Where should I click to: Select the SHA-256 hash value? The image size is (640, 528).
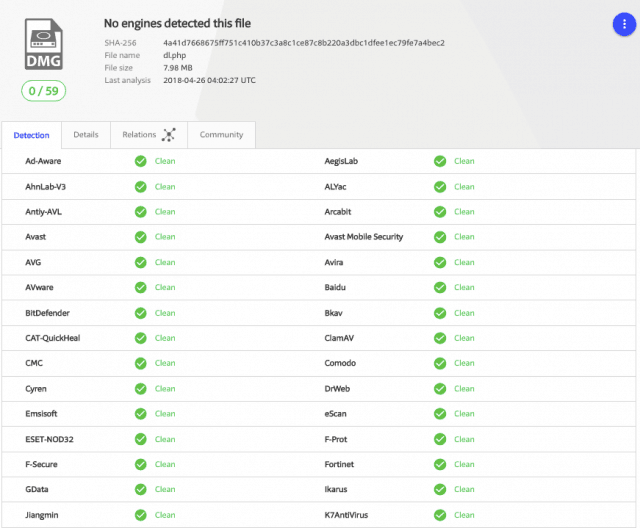(x=304, y=43)
